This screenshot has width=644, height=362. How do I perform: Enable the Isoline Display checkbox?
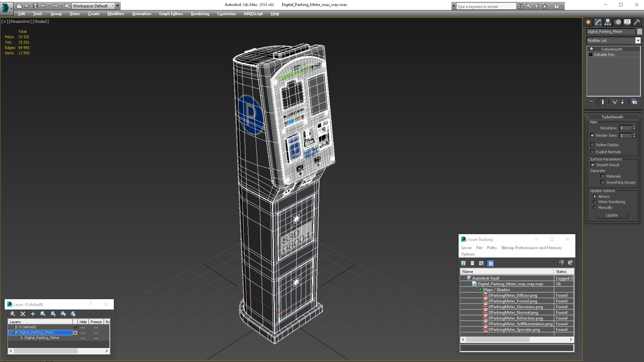tap(592, 145)
